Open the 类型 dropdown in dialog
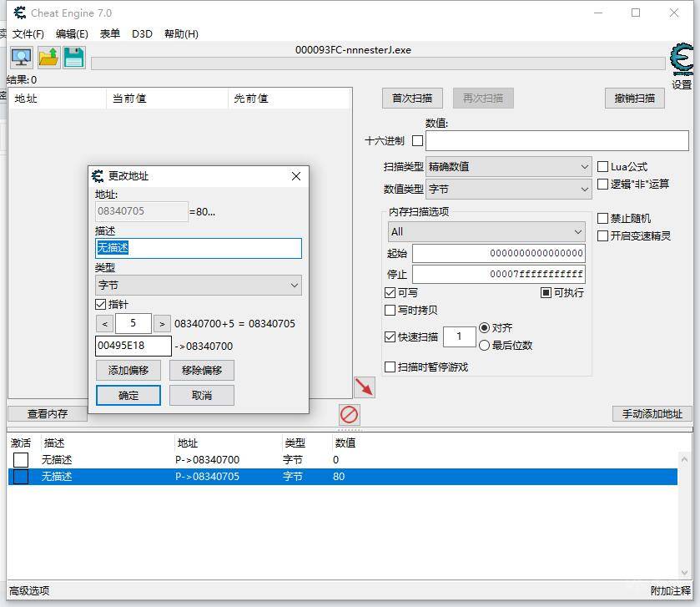The width and height of the screenshot is (700, 607). (x=199, y=286)
